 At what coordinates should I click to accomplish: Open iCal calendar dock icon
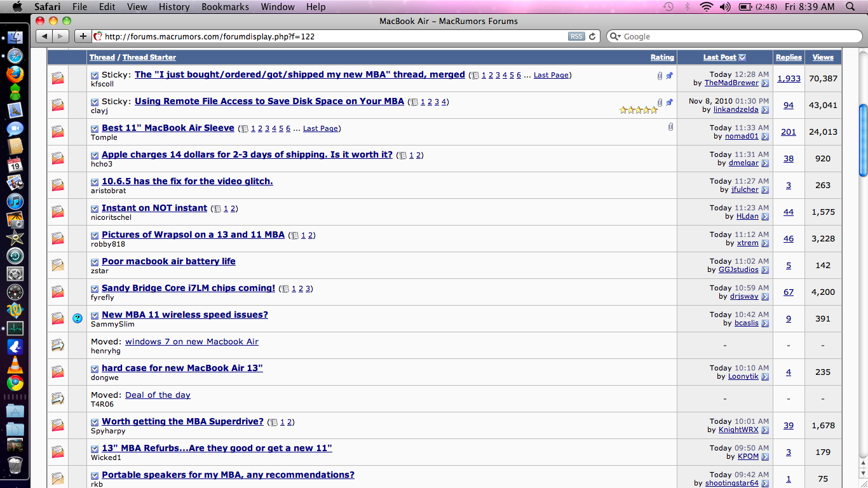15,165
